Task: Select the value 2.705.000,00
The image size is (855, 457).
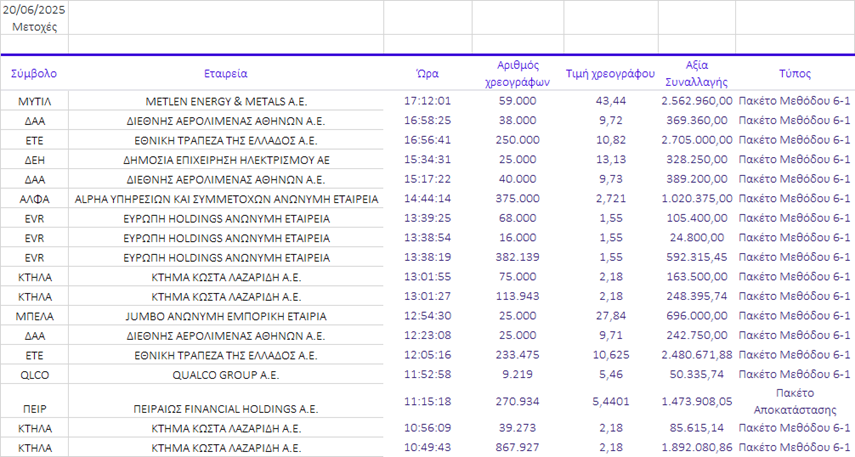Action: (x=697, y=140)
